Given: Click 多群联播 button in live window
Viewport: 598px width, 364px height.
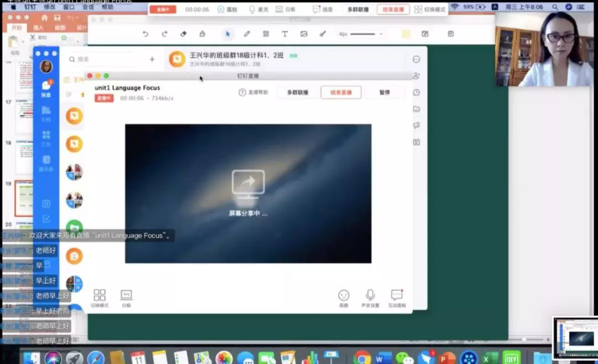Looking at the screenshot, I should coord(298,92).
